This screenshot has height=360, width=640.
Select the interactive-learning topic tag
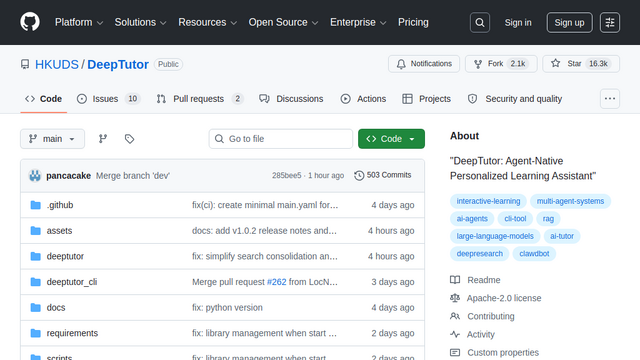tap(488, 201)
